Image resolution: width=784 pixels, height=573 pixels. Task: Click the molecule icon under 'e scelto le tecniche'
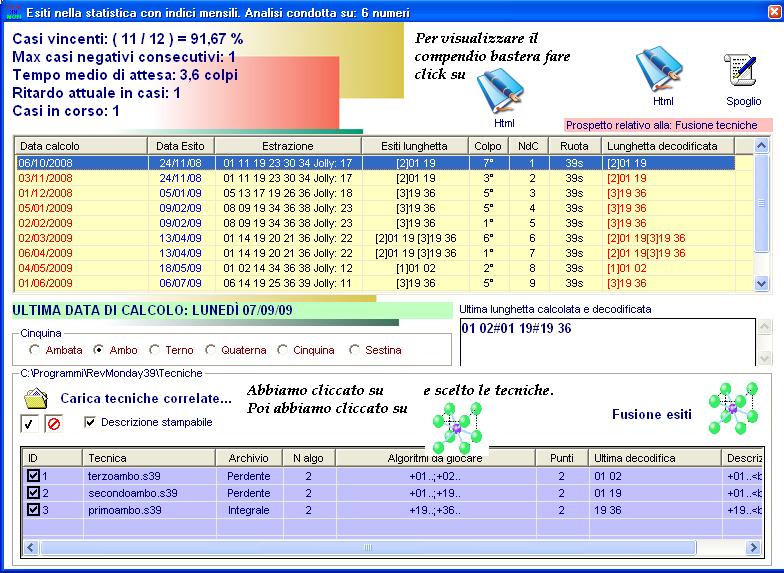click(457, 428)
